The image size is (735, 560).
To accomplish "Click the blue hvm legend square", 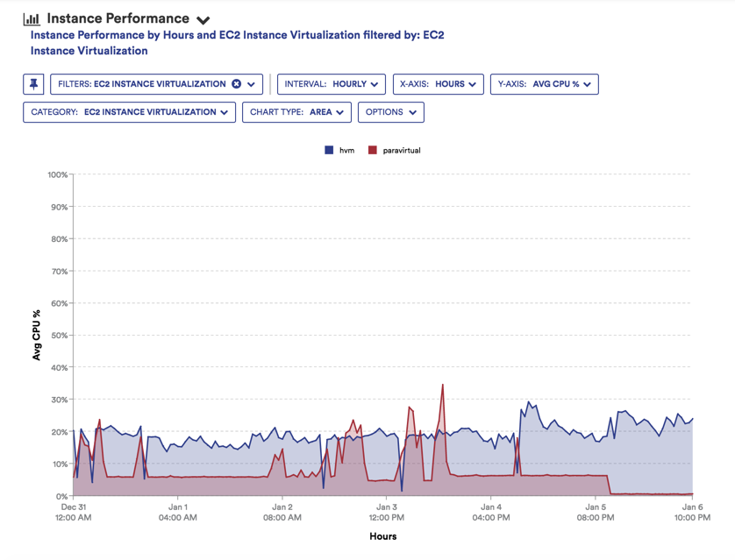I will tap(329, 150).
